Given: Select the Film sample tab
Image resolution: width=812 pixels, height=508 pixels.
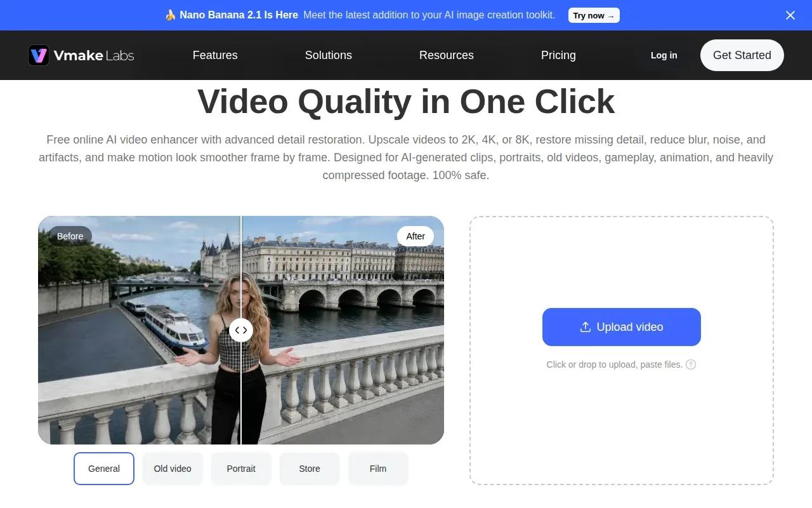Looking at the screenshot, I should tap(378, 469).
